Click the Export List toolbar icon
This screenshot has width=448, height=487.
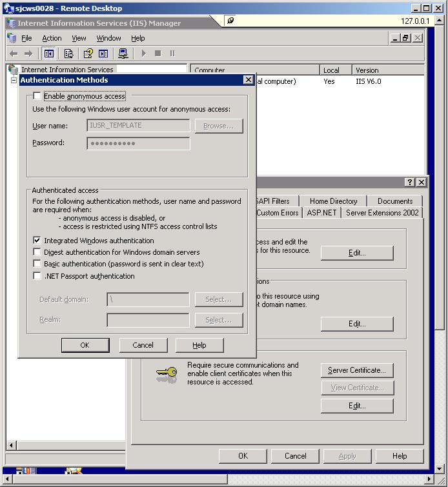pyautogui.click(x=68, y=54)
